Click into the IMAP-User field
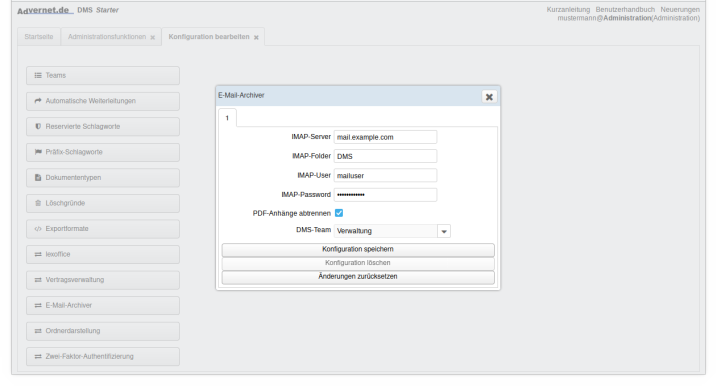 pyautogui.click(x=385, y=175)
